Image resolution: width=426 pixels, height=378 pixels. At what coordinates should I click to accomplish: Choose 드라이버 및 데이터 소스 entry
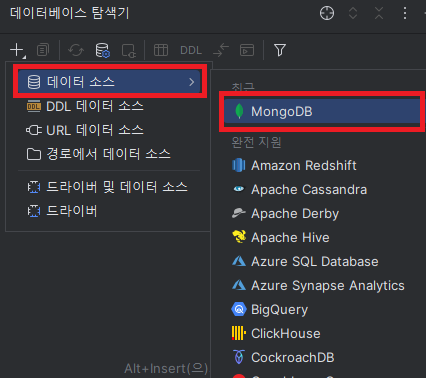(109, 187)
